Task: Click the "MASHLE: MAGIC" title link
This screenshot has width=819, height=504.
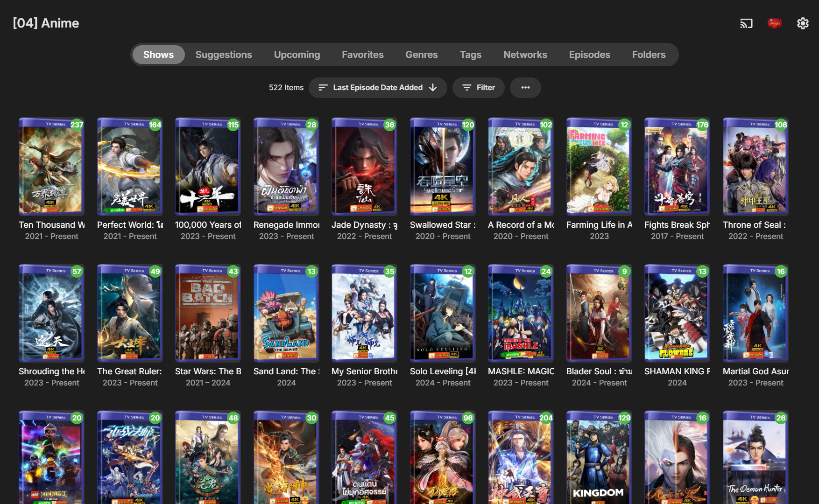Action: tap(521, 371)
